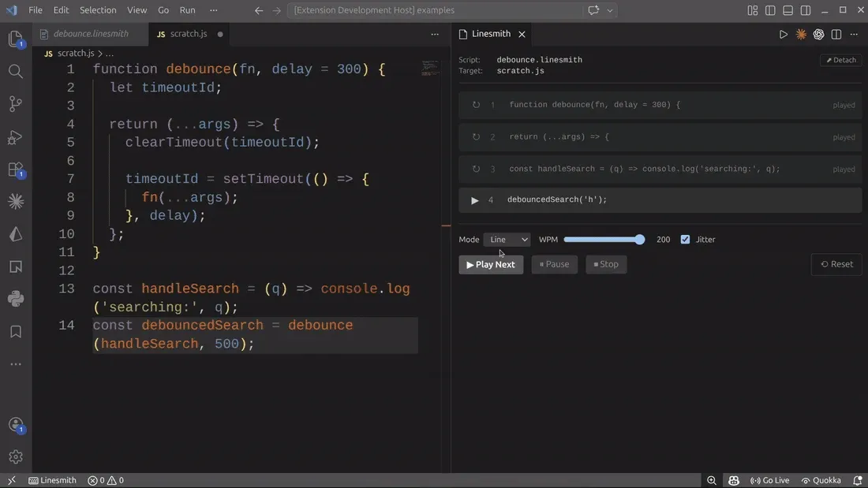Open the bookmark view in activity bar

(x=16, y=331)
